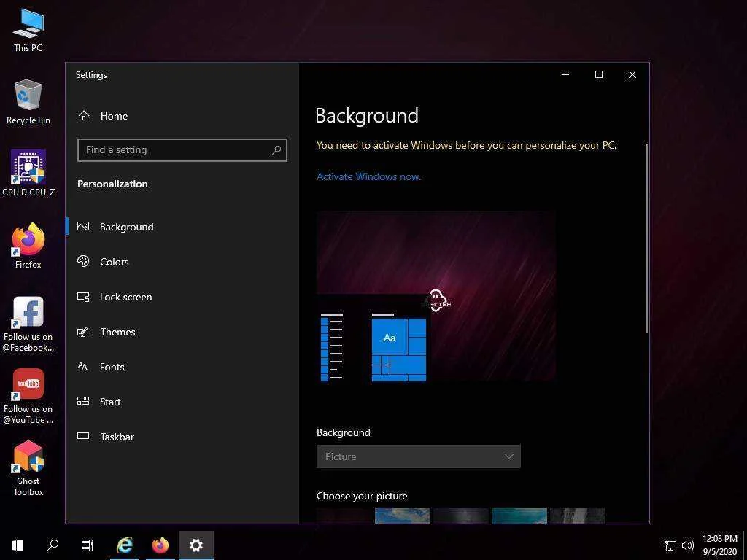Click the Background picture icon in sidebar
The width and height of the screenshot is (747, 560).
tap(83, 226)
